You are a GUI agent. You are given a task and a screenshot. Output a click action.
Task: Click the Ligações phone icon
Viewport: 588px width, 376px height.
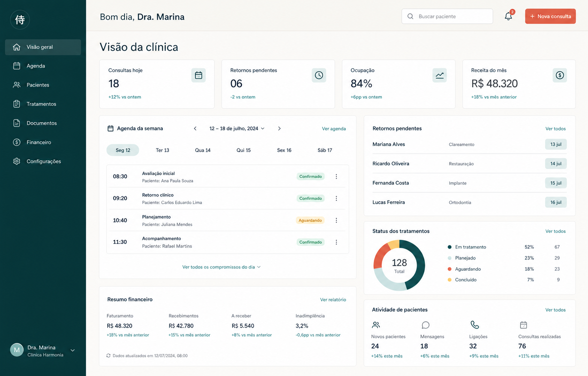[x=475, y=325]
